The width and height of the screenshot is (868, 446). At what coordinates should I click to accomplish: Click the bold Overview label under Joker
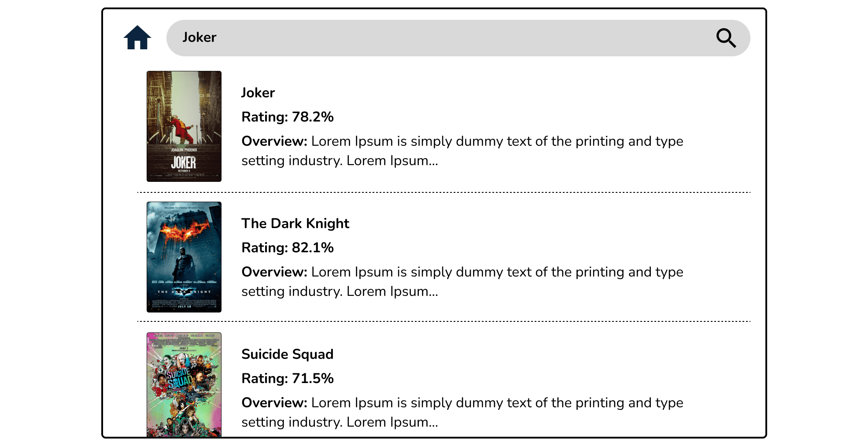(274, 141)
